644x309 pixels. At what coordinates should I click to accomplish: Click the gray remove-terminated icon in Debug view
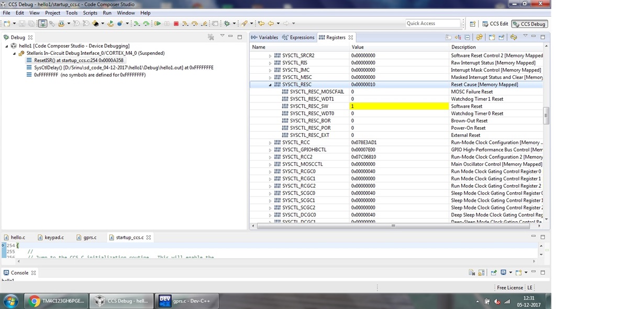[210, 37]
